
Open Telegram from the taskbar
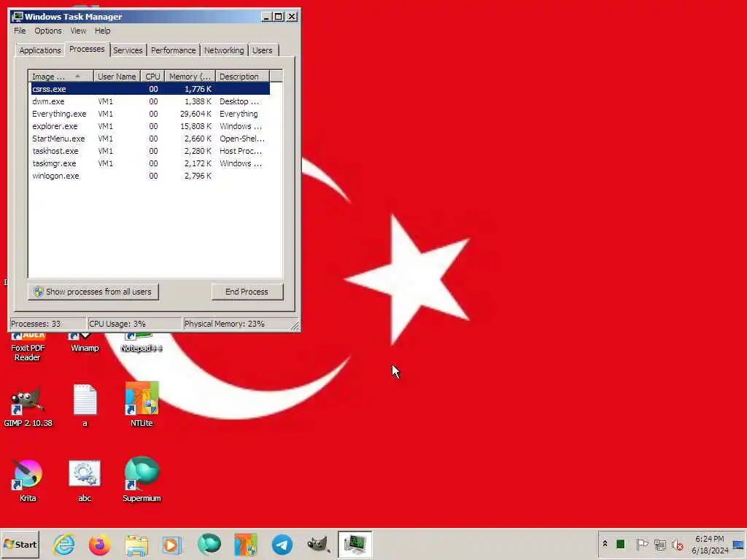(x=282, y=544)
